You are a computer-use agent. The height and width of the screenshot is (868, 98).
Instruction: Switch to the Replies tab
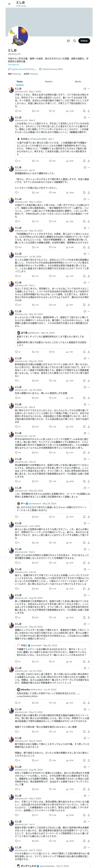49,82
